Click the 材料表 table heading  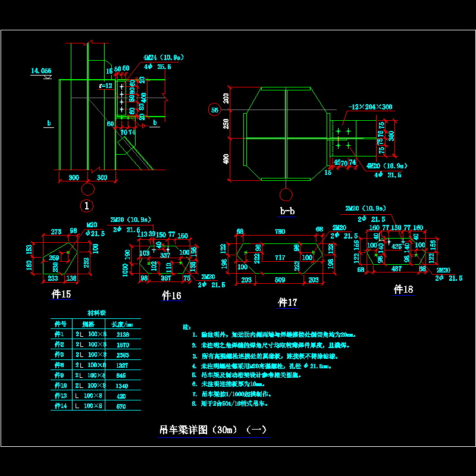click(x=96, y=312)
